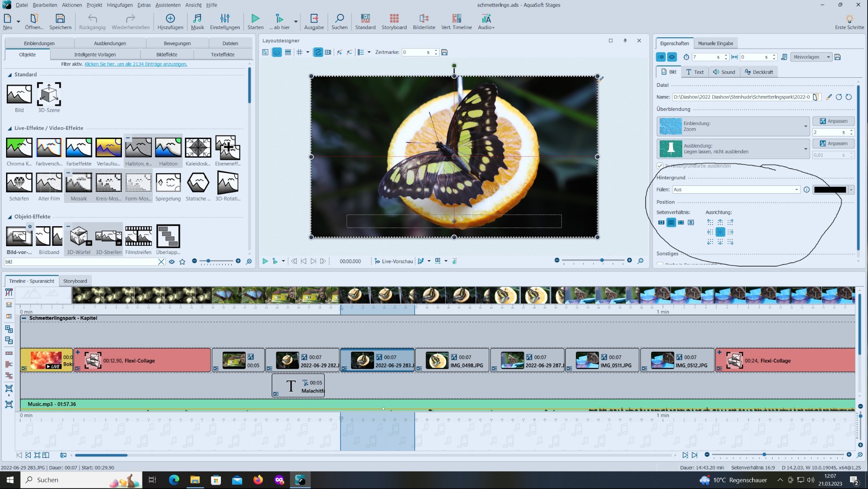Select the Mosaik effect icon
This screenshot has width=868, height=489.
coord(79,183)
